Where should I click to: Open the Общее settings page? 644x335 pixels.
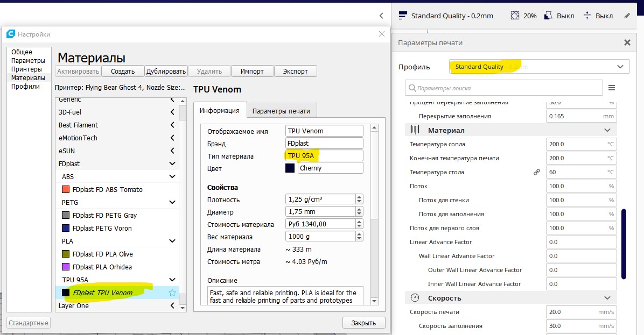pos(22,52)
